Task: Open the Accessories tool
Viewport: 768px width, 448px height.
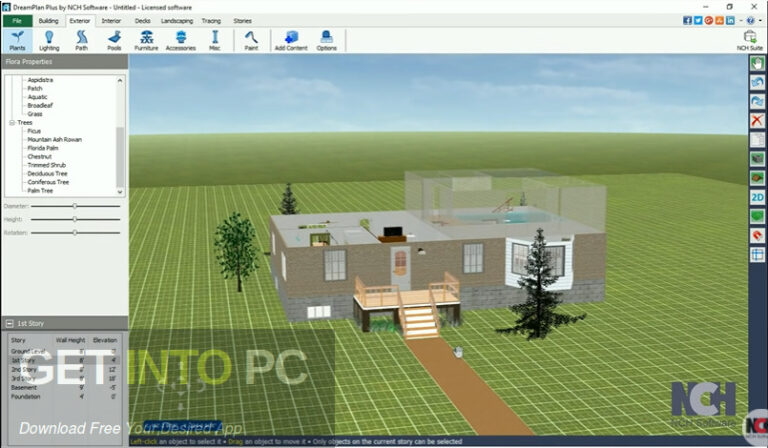Action: 181,40
